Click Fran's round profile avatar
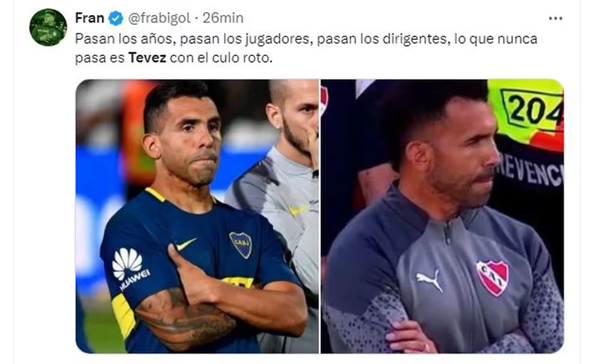 coord(48,27)
